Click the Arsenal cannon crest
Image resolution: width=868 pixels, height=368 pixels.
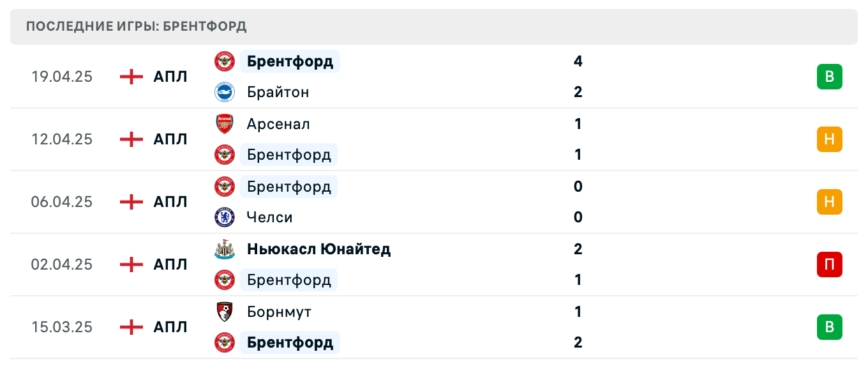click(x=225, y=124)
